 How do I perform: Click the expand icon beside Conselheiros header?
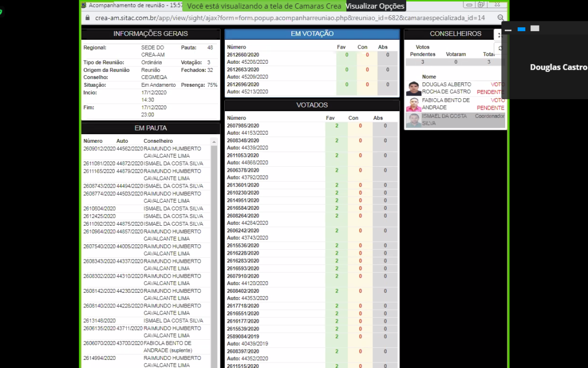(x=499, y=35)
